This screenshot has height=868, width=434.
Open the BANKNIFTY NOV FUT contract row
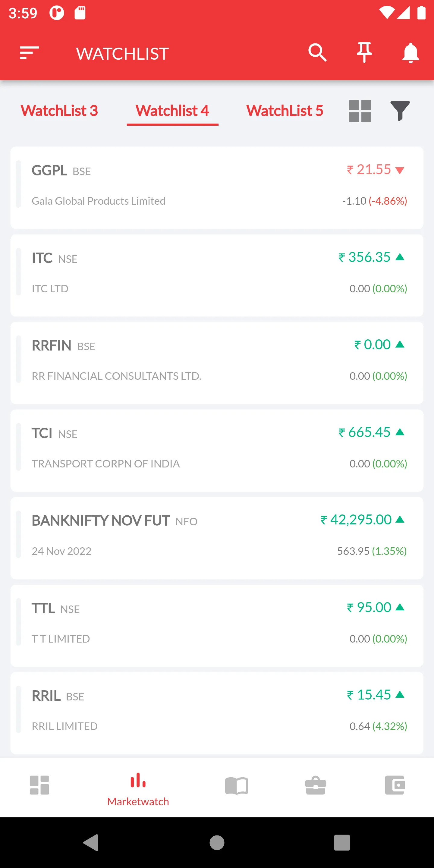217,538
